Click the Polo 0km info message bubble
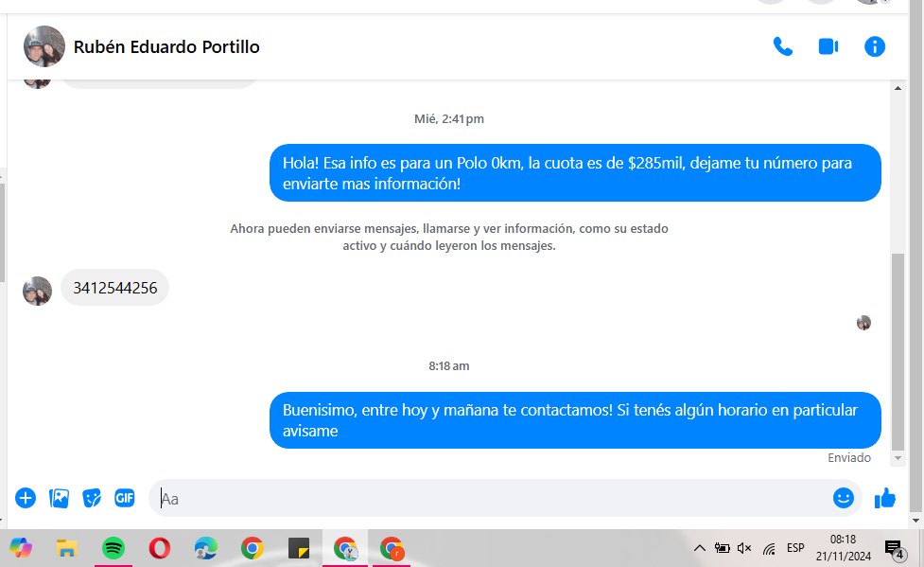The width and height of the screenshot is (924, 567). [x=575, y=173]
